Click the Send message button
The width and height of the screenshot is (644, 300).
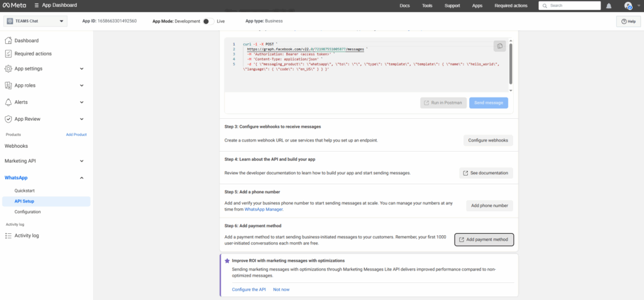[489, 103]
